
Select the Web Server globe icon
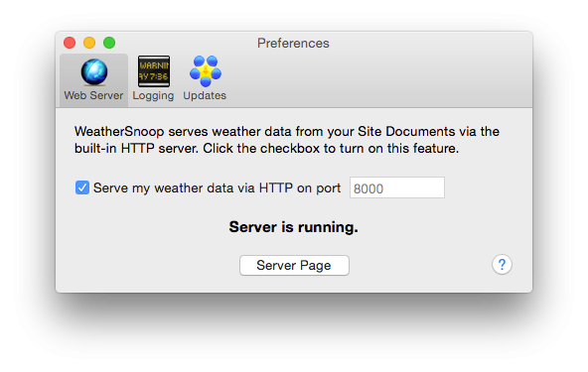click(x=94, y=72)
